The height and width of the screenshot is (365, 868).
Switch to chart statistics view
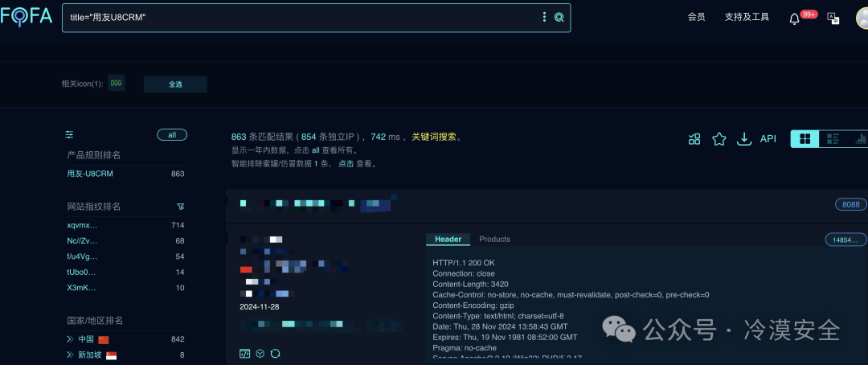[860, 139]
